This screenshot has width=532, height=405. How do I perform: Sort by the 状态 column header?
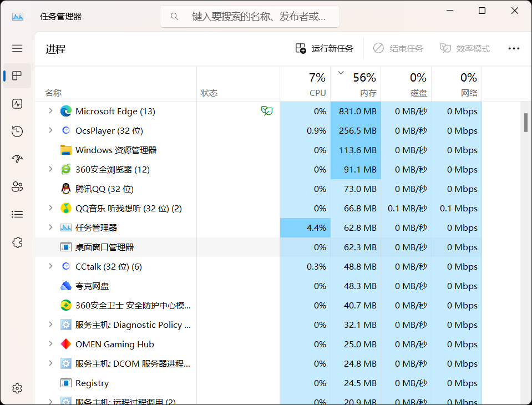pyautogui.click(x=238, y=84)
